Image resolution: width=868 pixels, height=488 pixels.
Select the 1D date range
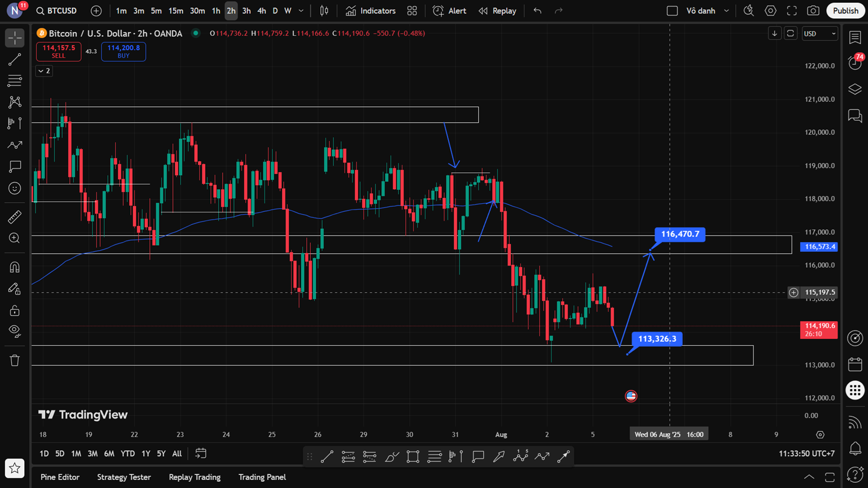[x=44, y=454]
